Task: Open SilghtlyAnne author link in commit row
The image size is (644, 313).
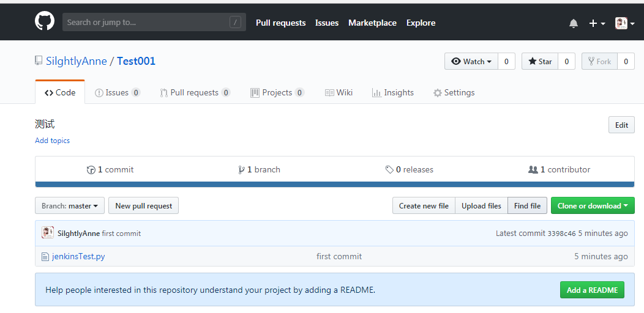Action: (78, 234)
